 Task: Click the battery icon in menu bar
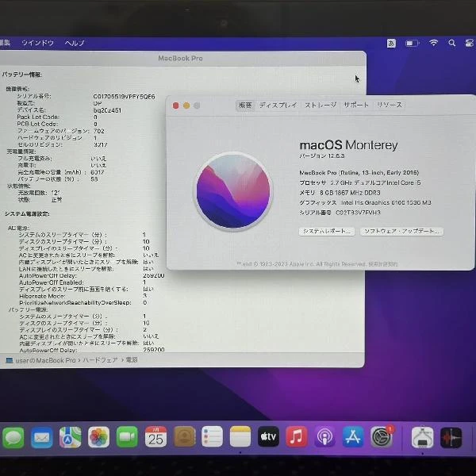pos(414,42)
